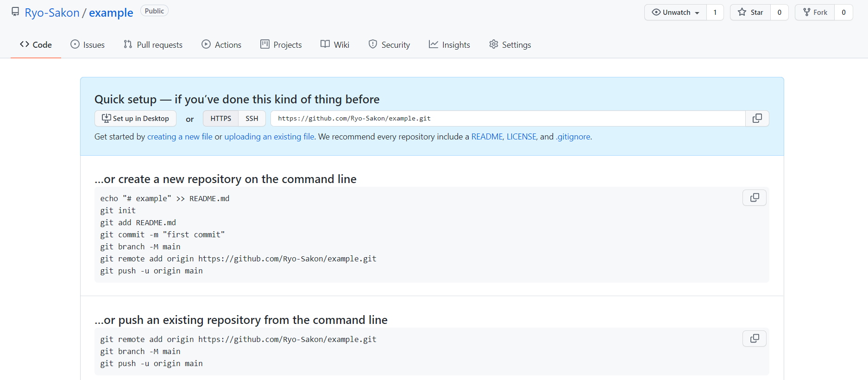The height and width of the screenshot is (380, 868).
Task: View the Security tab
Action: click(389, 44)
